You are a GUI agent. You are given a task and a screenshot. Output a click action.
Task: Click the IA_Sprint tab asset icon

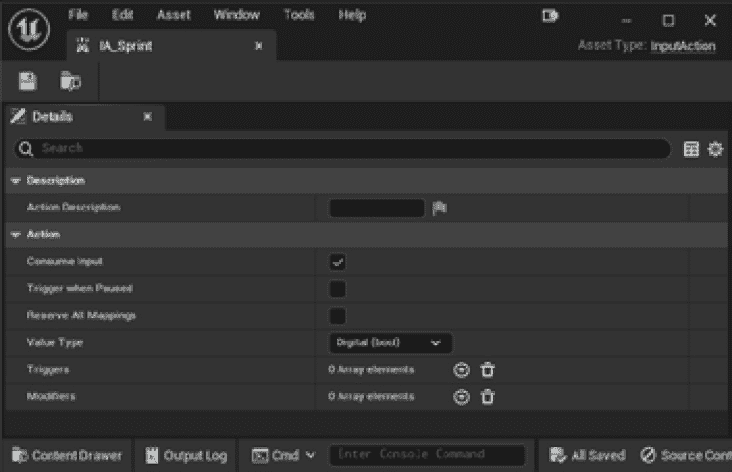[83, 46]
